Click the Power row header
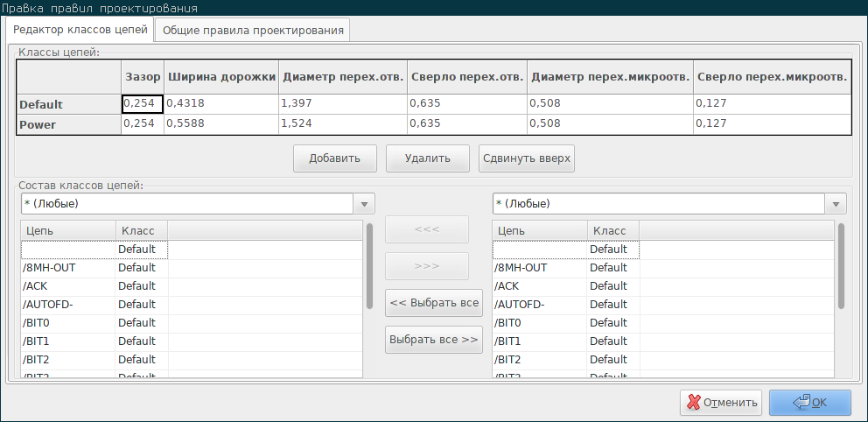This screenshot has width=868, height=422. 68,124
